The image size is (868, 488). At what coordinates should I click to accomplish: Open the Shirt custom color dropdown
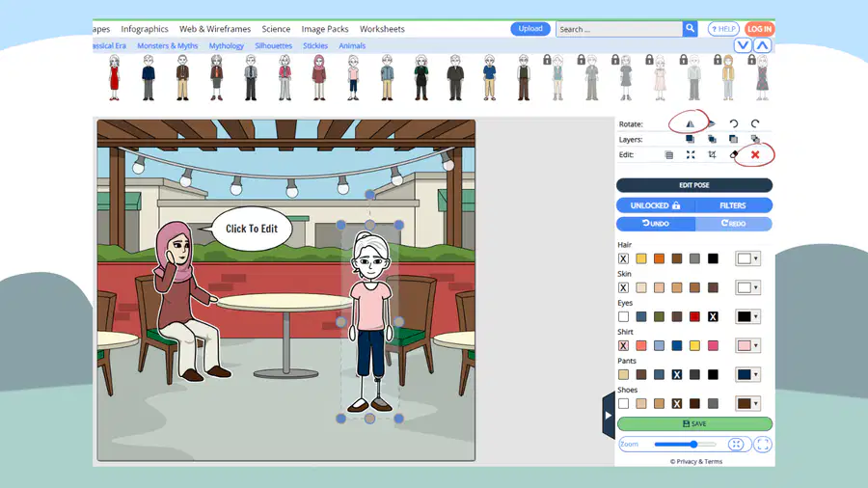747,346
